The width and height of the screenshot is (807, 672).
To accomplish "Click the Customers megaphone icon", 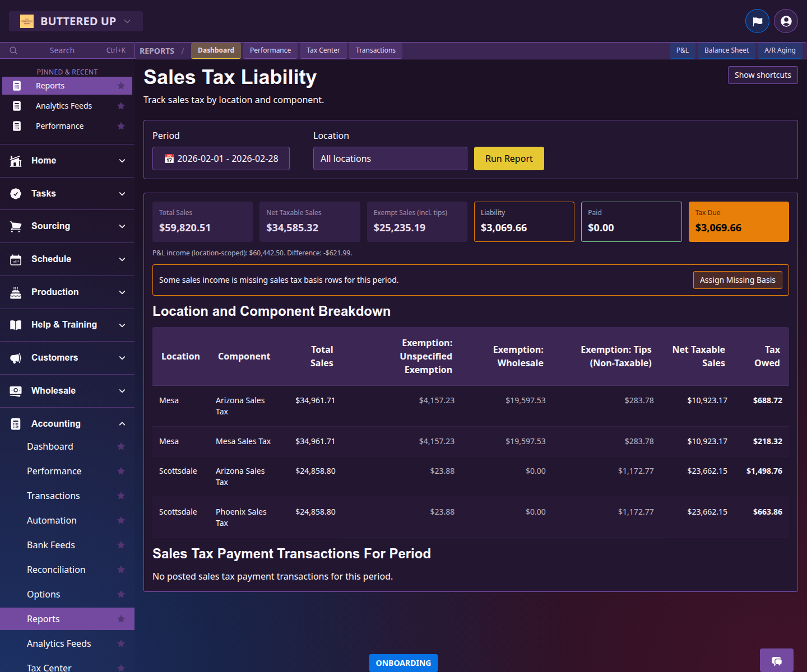I will click(15, 357).
